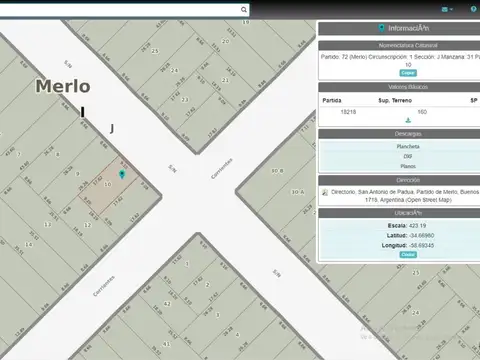480x360 pixels.
Task: Click parcel 30 A on the map
Action: click(x=298, y=192)
